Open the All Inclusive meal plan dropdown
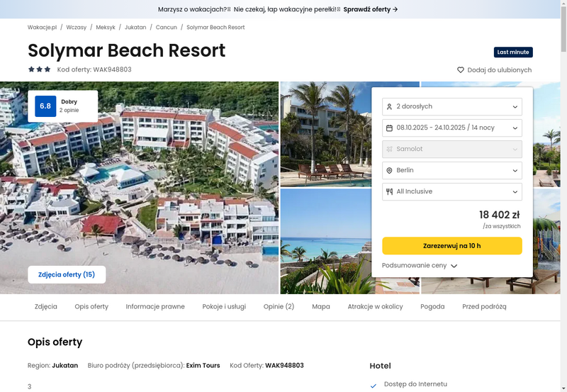The image size is (567, 392). (x=452, y=191)
